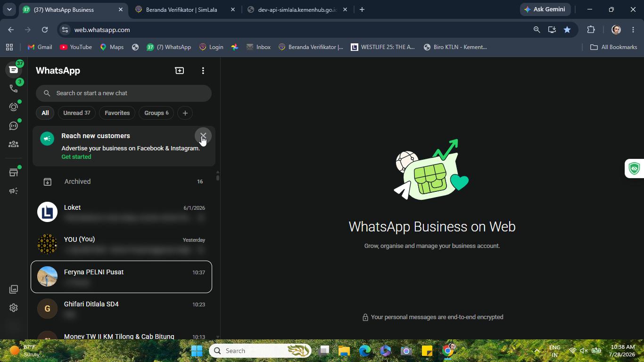Start a new chat using the header icon
This screenshot has width=644, height=362.
click(x=180, y=71)
